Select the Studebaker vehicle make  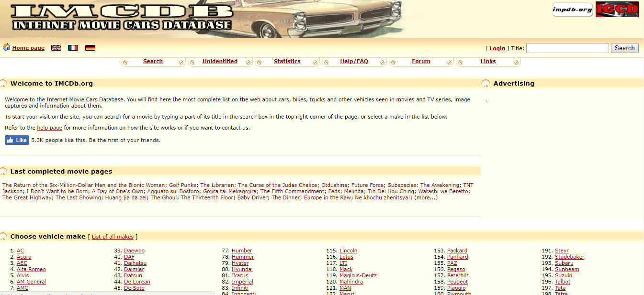[569, 257]
